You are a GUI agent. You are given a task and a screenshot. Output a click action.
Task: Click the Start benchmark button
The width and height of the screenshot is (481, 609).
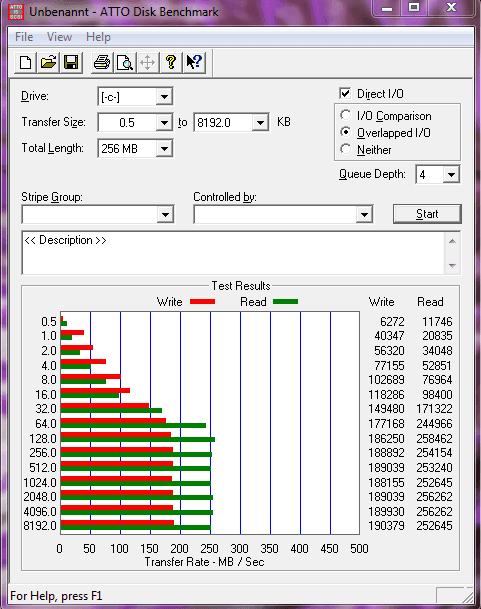click(x=427, y=214)
